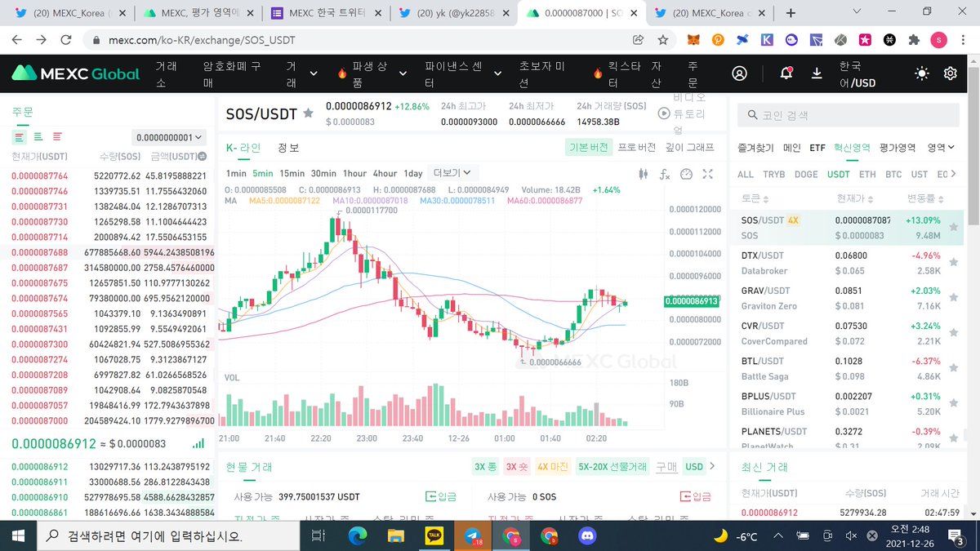Image resolution: width=980 pixels, height=551 pixels.
Task: Swap amount column unit icon
Action: click(203, 156)
